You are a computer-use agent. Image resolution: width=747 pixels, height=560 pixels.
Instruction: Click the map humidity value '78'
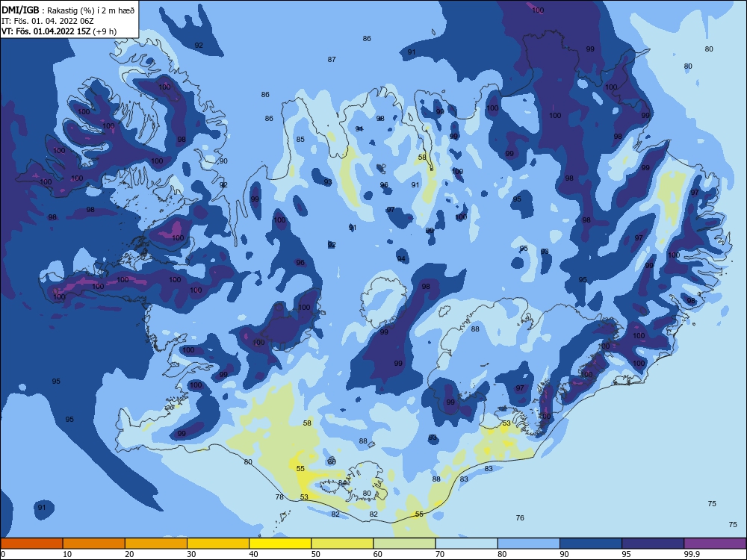tap(279, 497)
